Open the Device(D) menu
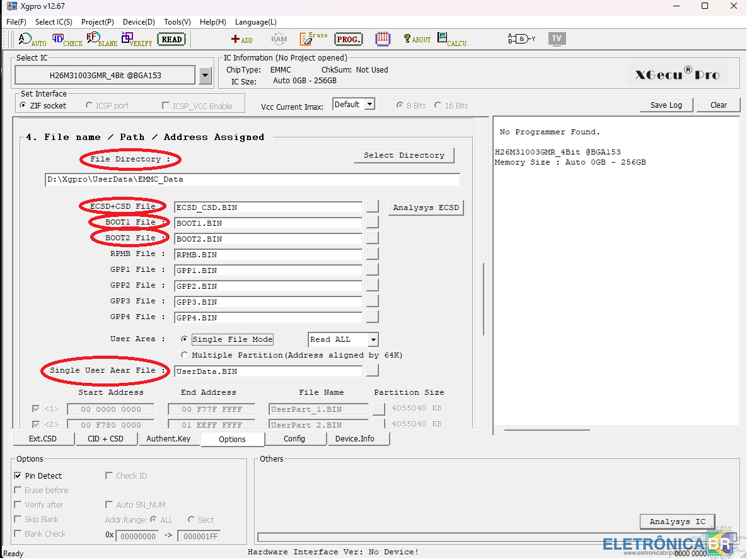The width and height of the screenshot is (747, 560). tap(139, 22)
